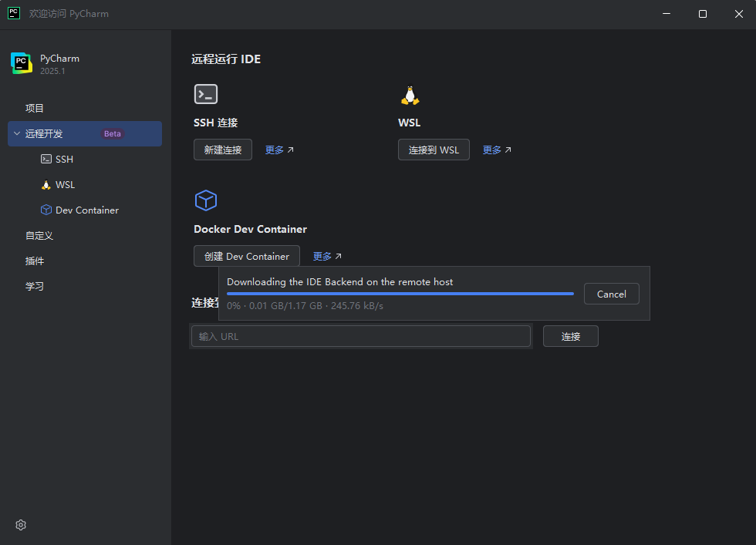
Task: Click the Beta badge on 远程开发
Action: pos(113,133)
